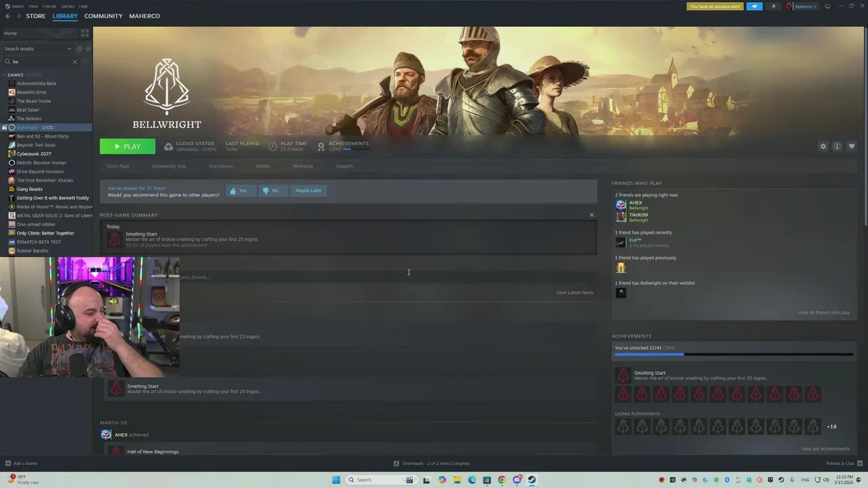The height and width of the screenshot is (488, 868).
Task: Go back with the navigation arrow
Action: coord(8,16)
